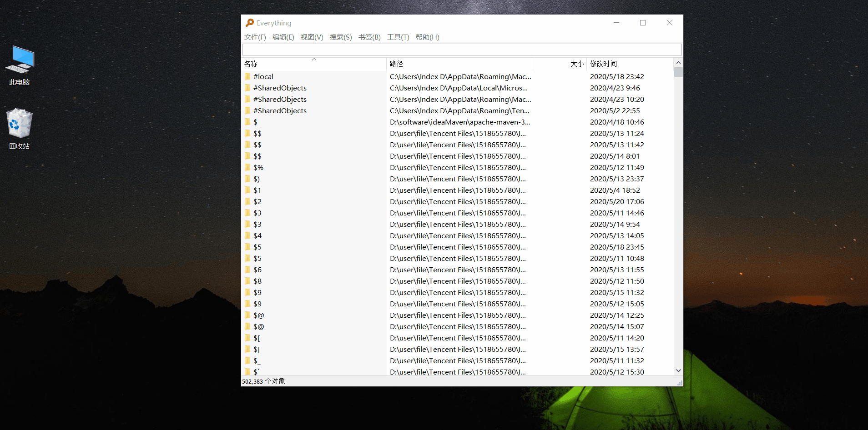Image resolution: width=868 pixels, height=430 pixels.
Task: Open the 搜索(S) menu
Action: (x=341, y=37)
